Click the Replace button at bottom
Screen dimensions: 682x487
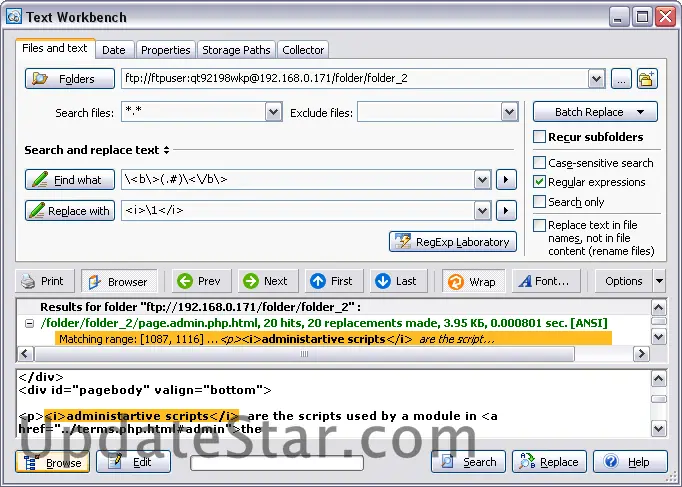pos(549,462)
